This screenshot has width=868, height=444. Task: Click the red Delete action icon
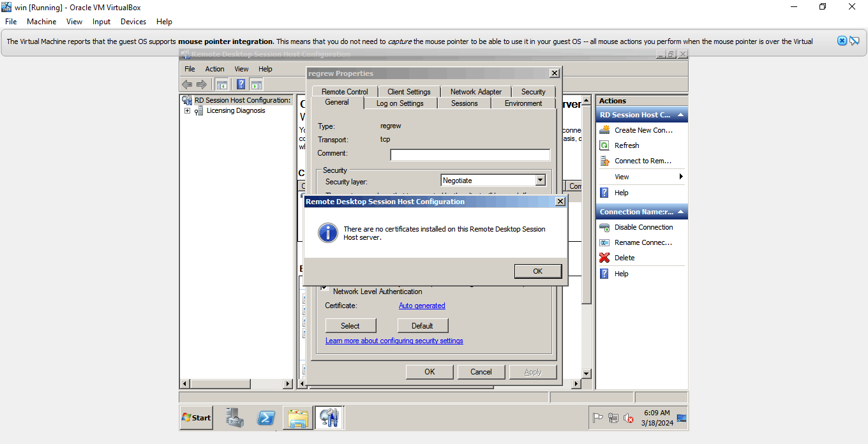click(x=604, y=258)
